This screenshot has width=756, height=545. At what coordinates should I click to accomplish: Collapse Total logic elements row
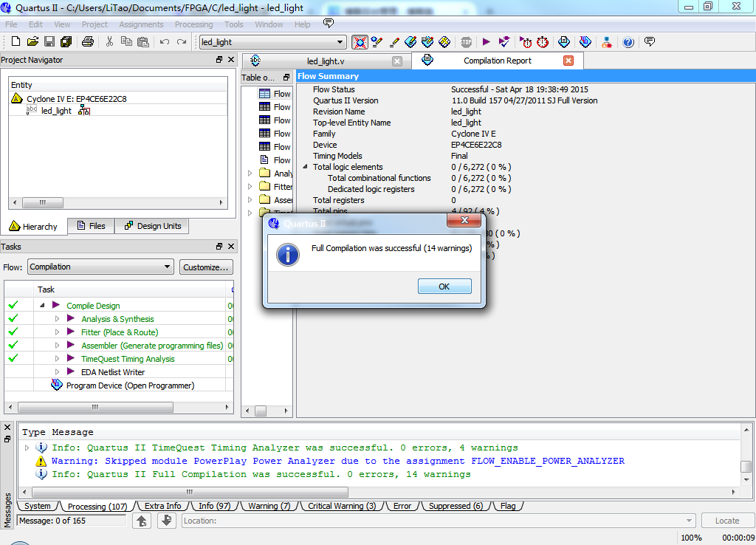click(x=305, y=166)
